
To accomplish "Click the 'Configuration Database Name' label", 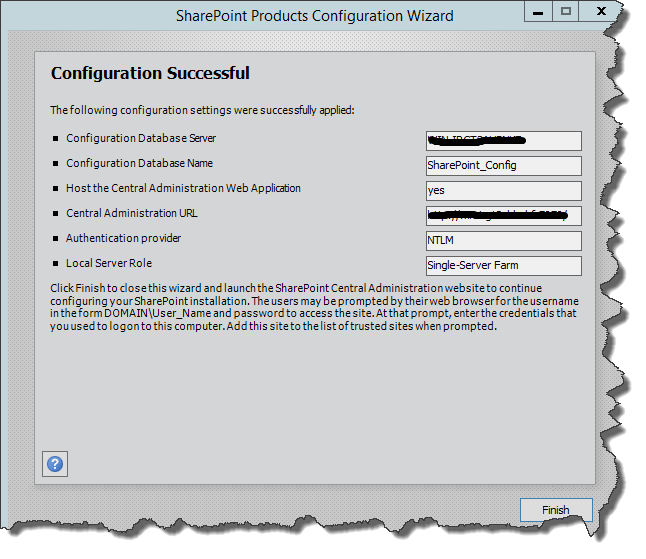I will (139, 164).
